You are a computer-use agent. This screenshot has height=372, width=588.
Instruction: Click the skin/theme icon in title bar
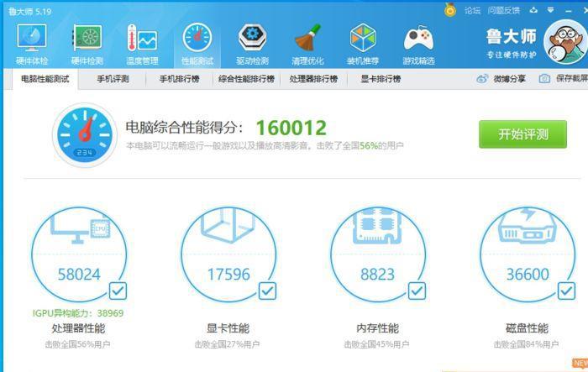(533, 10)
